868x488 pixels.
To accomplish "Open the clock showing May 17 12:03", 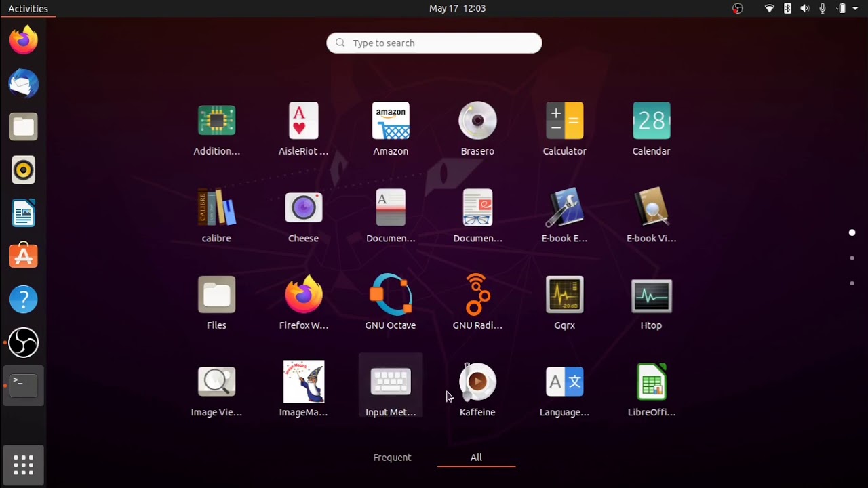I will click(457, 8).
